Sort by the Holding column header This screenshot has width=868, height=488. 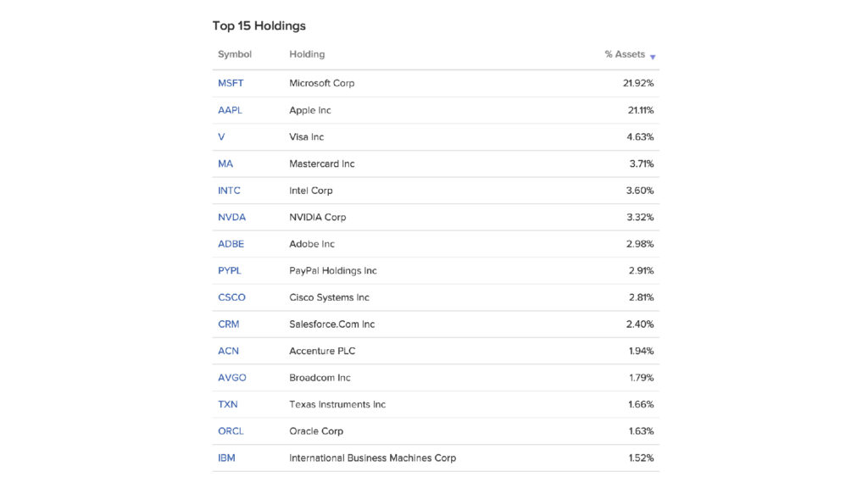(x=307, y=54)
